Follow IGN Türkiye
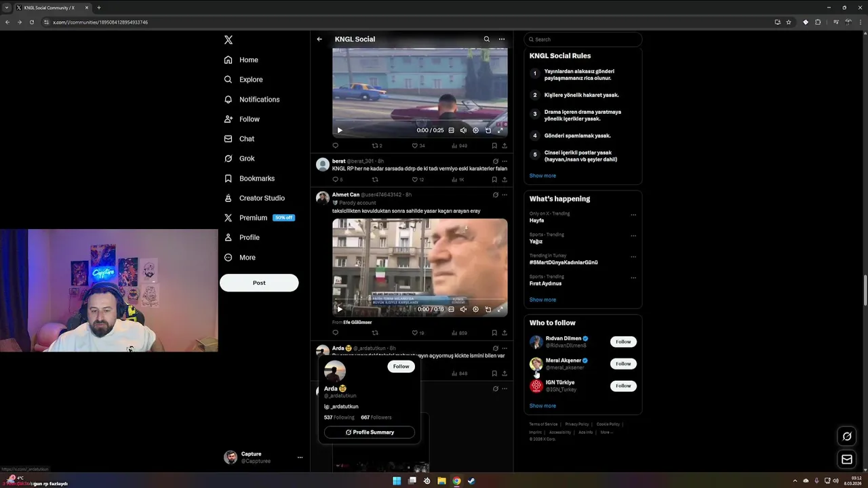 [x=623, y=386]
